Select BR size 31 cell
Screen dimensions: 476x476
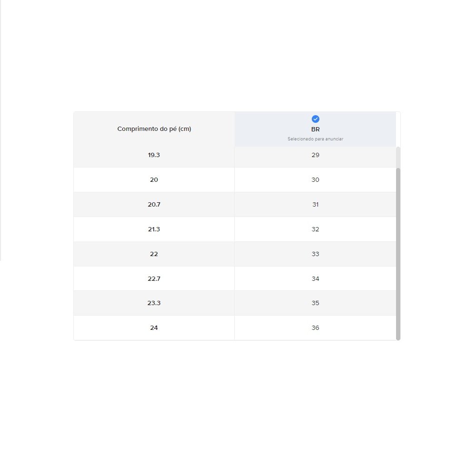(x=315, y=205)
